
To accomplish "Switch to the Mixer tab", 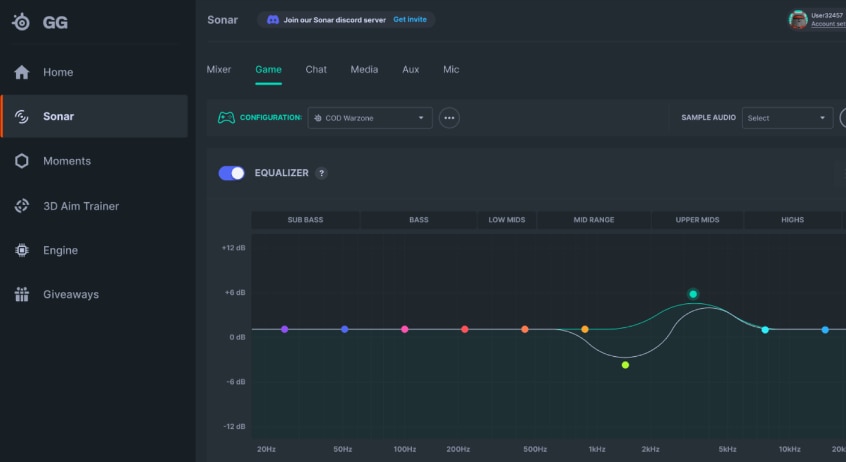I will [218, 69].
